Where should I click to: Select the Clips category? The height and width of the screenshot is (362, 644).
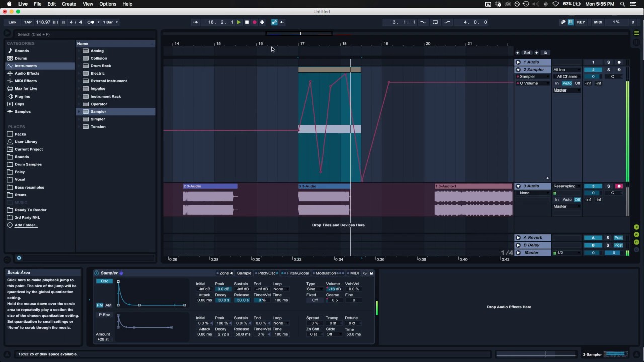19,104
